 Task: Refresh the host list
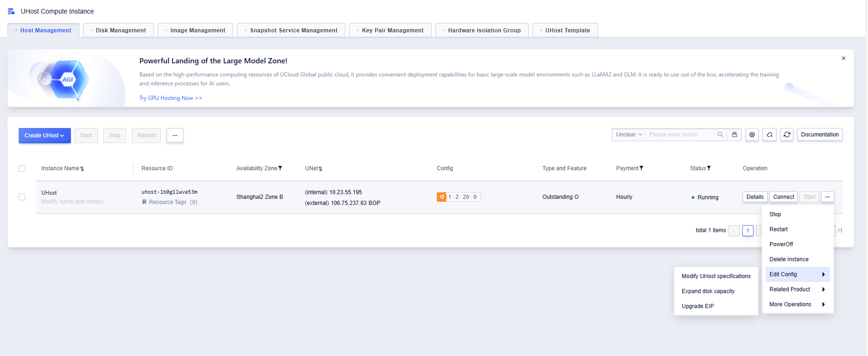coord(787,135)
